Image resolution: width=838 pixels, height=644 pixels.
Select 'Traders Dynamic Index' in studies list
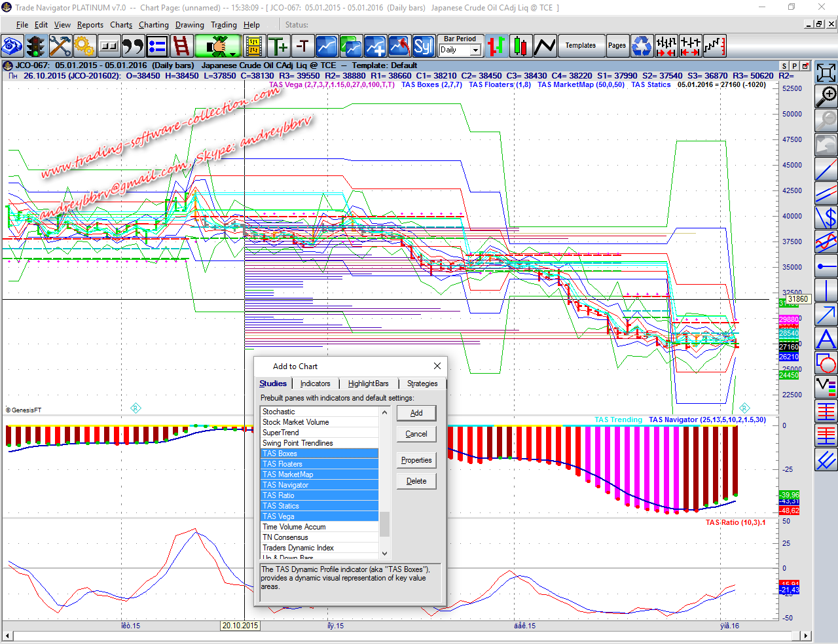click(x=298, y=548)
